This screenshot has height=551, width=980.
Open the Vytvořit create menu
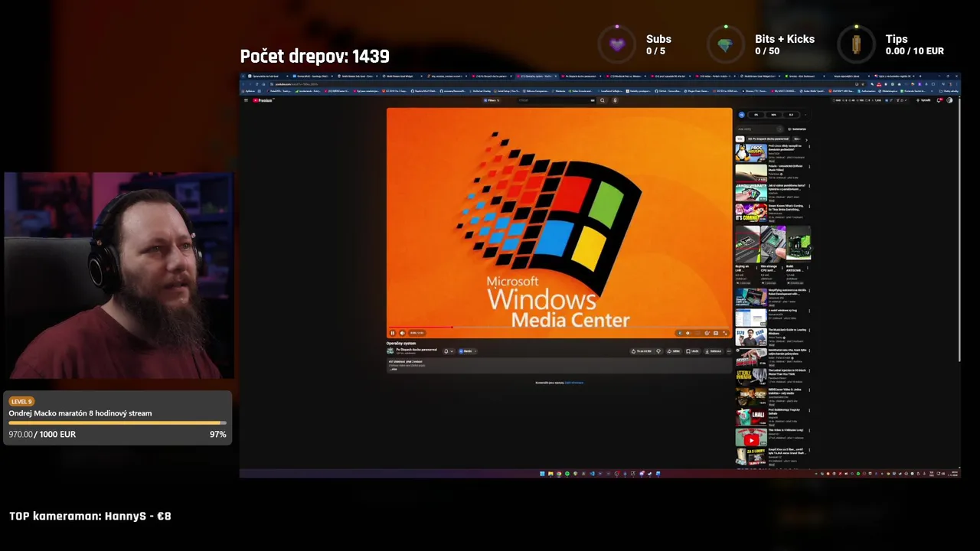(923, 100)
